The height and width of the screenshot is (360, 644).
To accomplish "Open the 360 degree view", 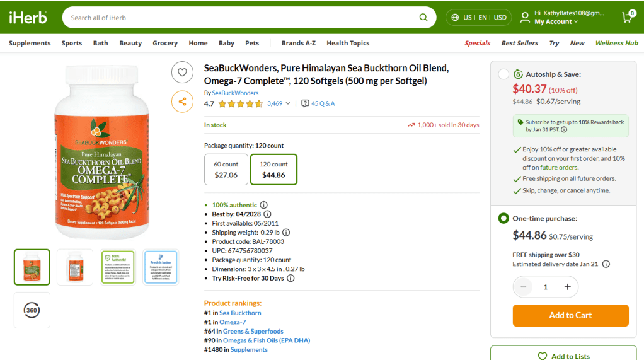I will 32,310.
